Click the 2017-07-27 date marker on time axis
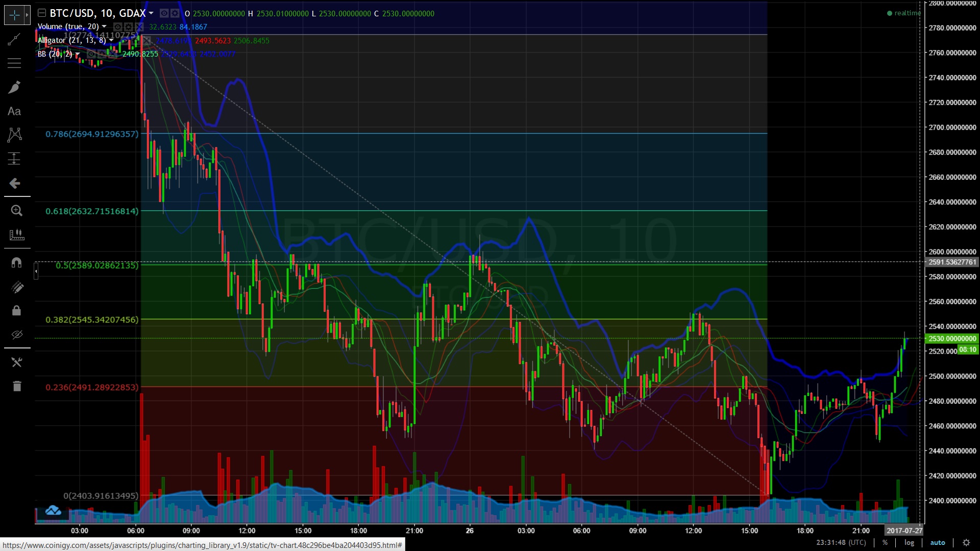Image resolution: width=980 pixels, height=551 pixels. [x=904, y=531]
